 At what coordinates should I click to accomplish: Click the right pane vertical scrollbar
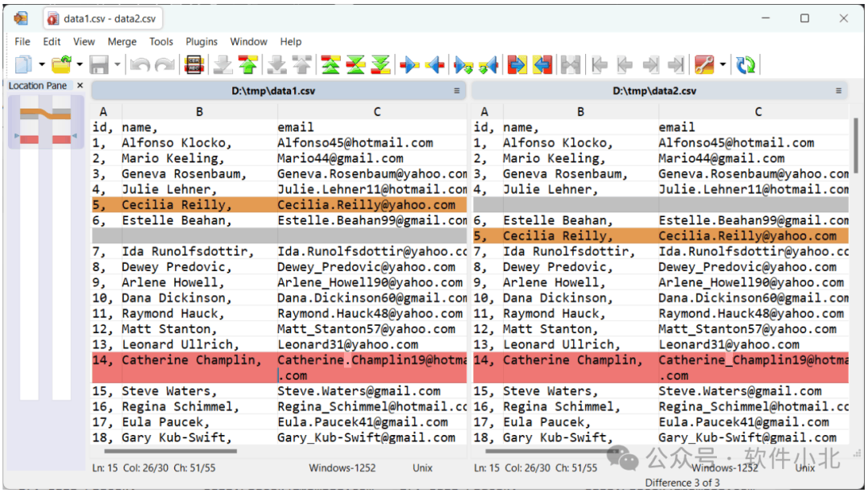coord(856,146)
